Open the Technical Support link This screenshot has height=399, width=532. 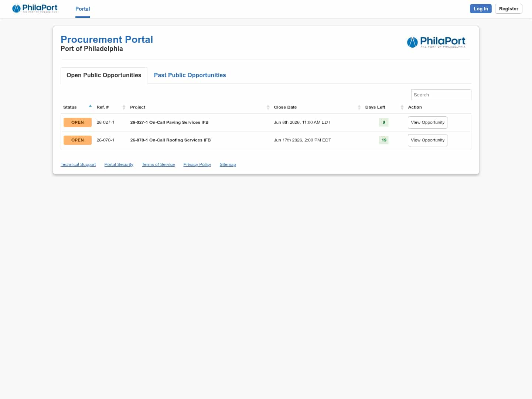[78, 164]
